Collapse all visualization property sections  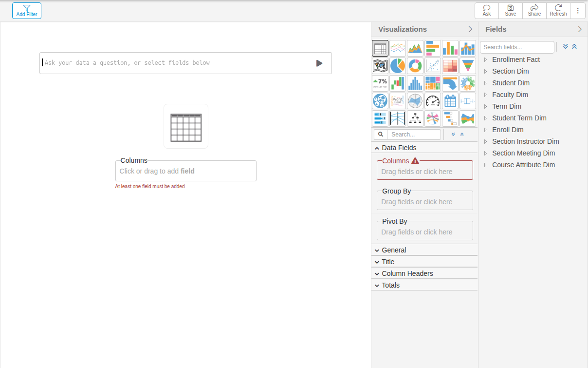(462, 135)
